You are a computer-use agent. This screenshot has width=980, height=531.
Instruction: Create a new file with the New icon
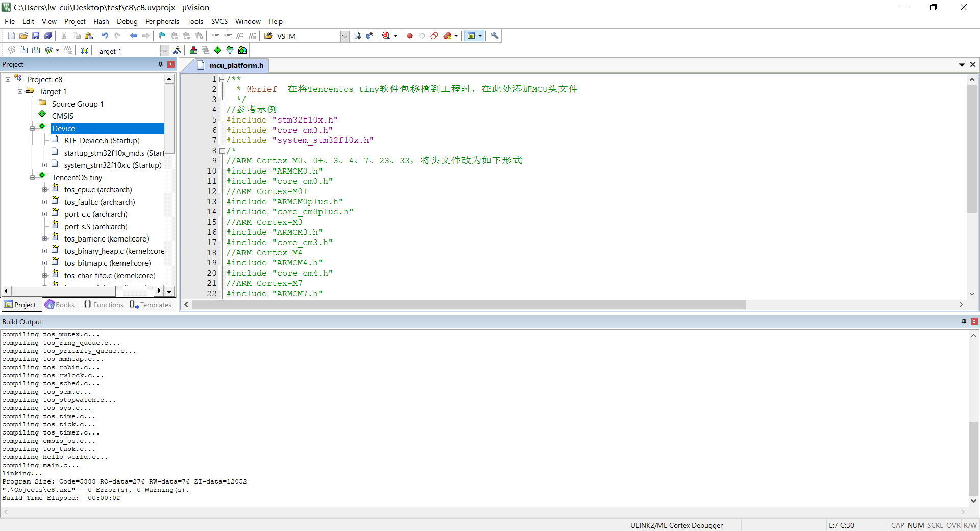(11, 36)
